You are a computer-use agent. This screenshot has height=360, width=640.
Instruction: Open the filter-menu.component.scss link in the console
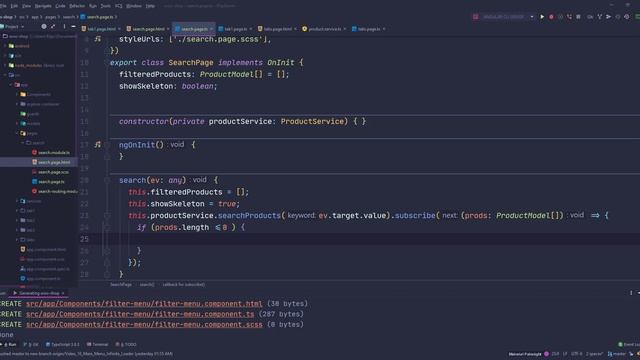tap(144, 324)
